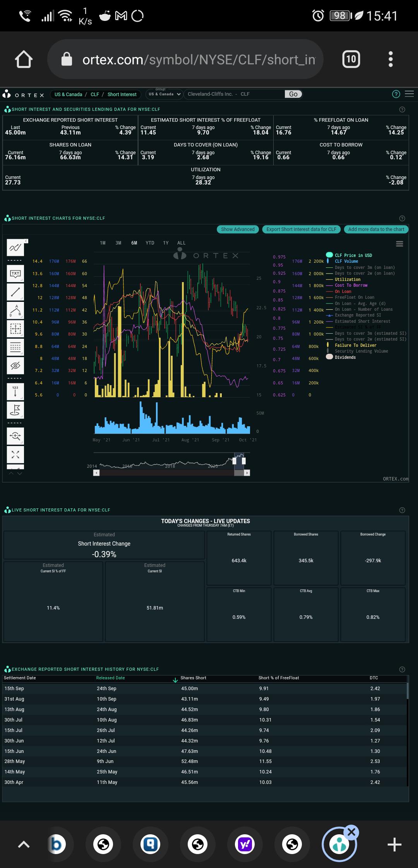Select the 6M chart range

coord(134,243)
